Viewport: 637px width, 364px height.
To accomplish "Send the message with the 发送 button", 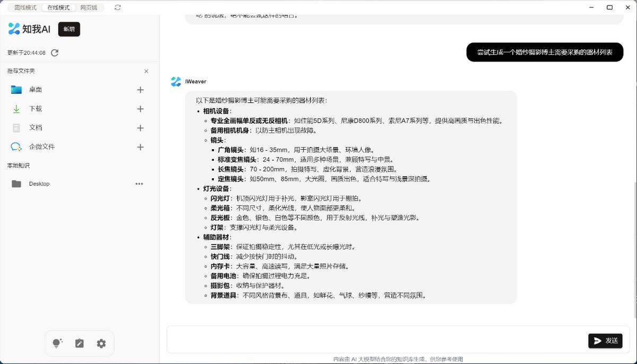I will [605, 341].
